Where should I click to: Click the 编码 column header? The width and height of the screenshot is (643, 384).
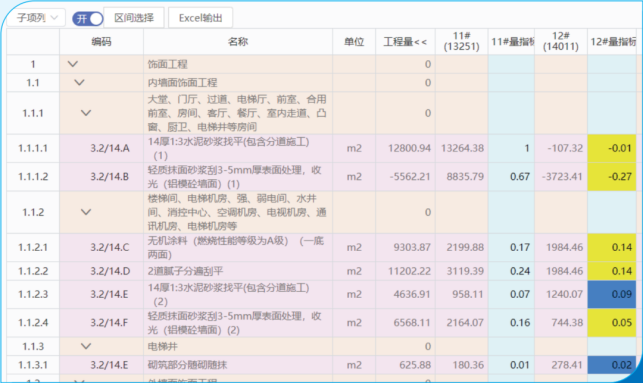(x=101, y=41)
